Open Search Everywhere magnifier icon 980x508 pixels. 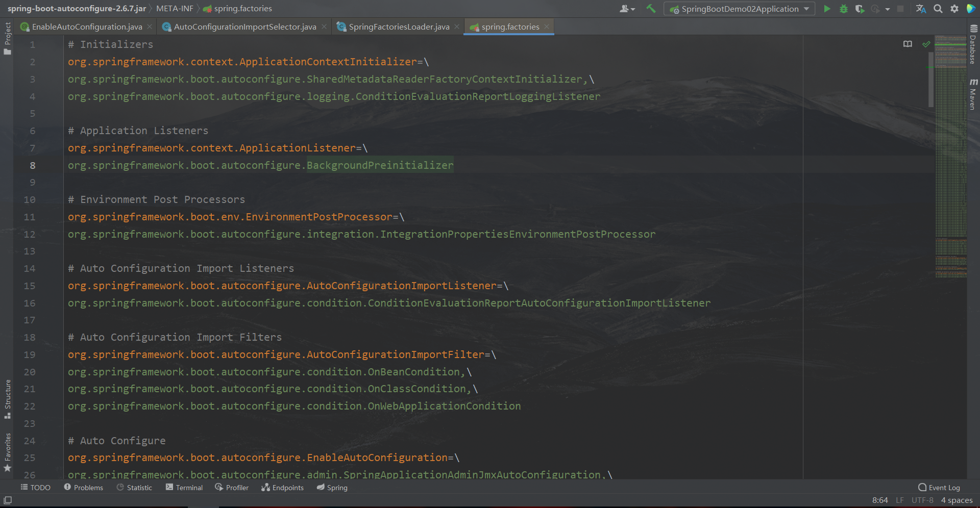tap(938, 9)
